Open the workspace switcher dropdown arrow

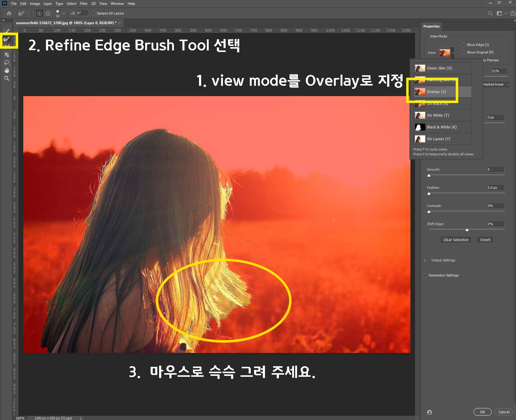[x=506, y=13]
